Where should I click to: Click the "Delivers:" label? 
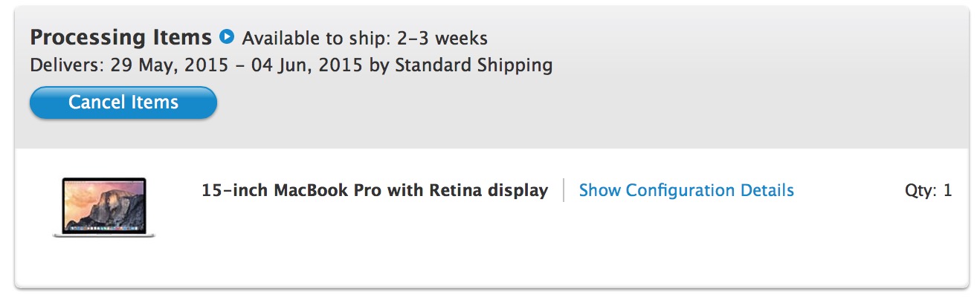click(x=67, y=65)
